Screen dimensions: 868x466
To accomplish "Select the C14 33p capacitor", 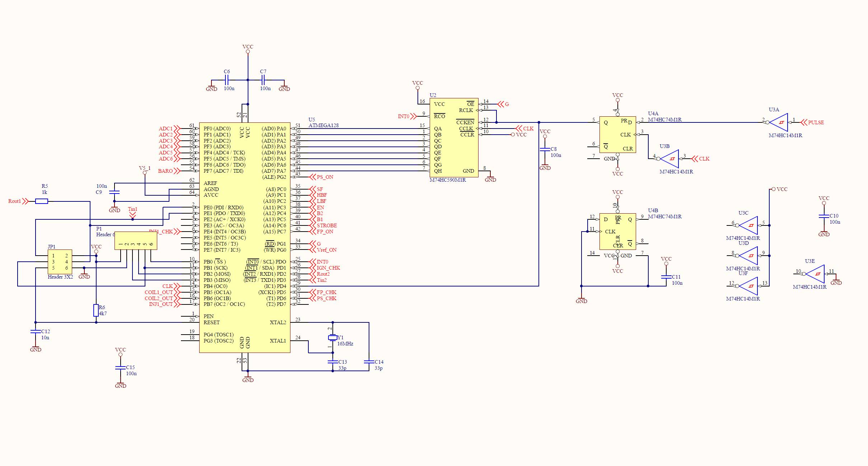I will coord(369,362).
